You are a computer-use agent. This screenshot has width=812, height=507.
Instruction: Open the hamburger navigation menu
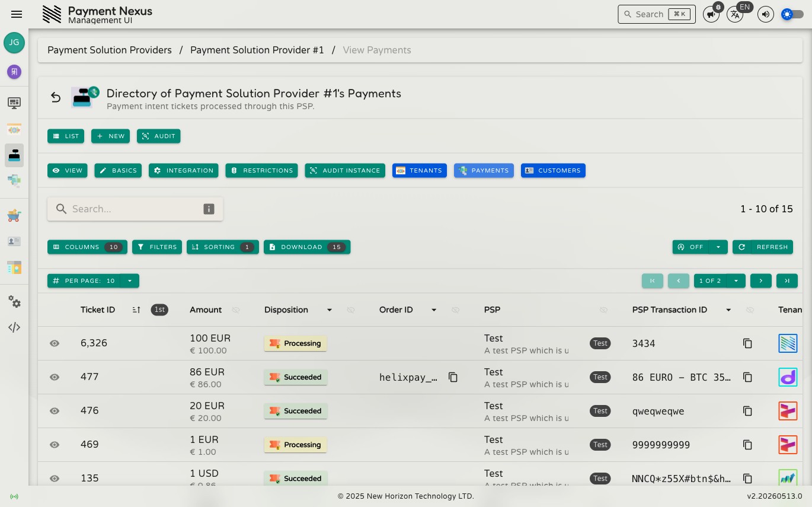click(17, 14)
